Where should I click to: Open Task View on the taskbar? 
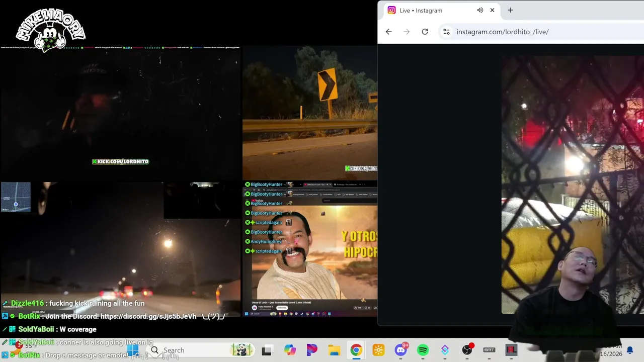coord(267,350)
